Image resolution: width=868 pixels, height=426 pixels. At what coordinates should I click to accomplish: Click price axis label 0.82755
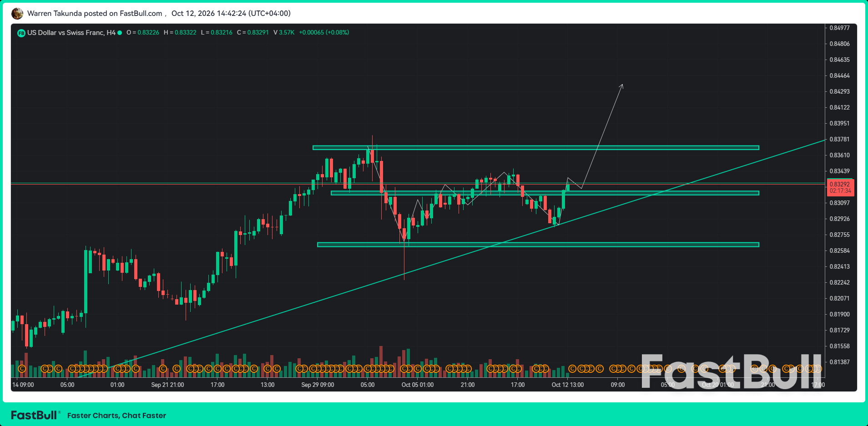[839, 235]
